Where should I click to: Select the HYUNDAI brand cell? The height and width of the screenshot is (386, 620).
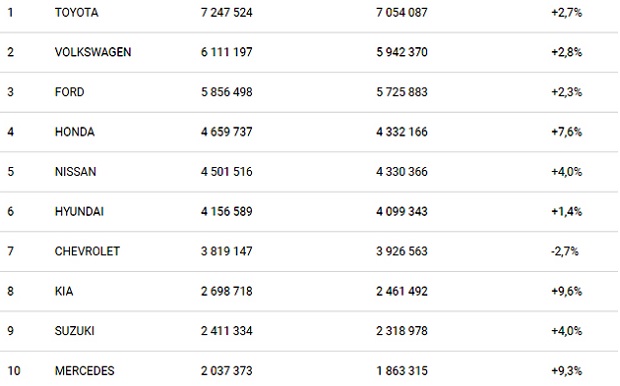(79, 212)
